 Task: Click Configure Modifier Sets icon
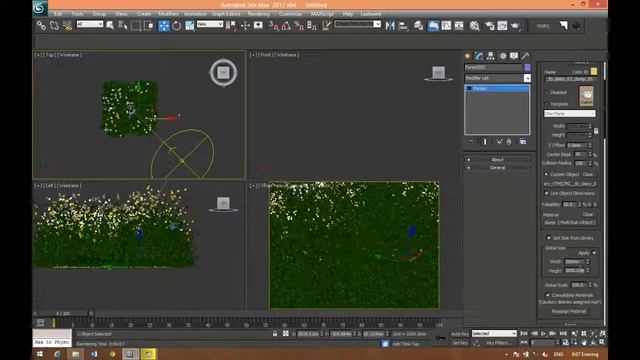pyautogui.click(x=523, y=142)
